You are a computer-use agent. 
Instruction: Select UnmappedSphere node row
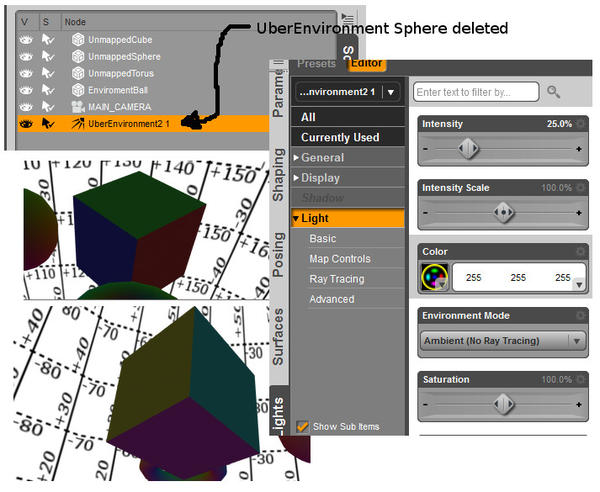(143, 57)
